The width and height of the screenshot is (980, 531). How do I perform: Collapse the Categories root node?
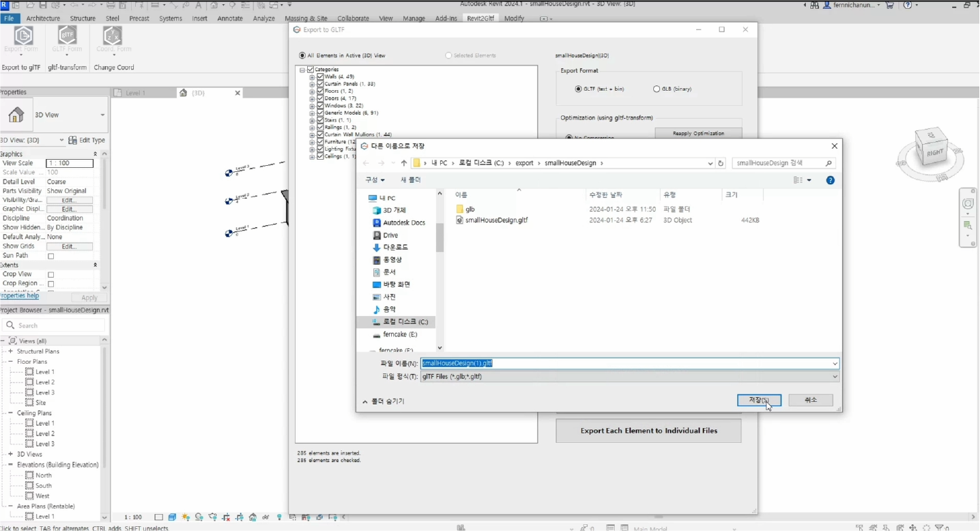point(302,70)
